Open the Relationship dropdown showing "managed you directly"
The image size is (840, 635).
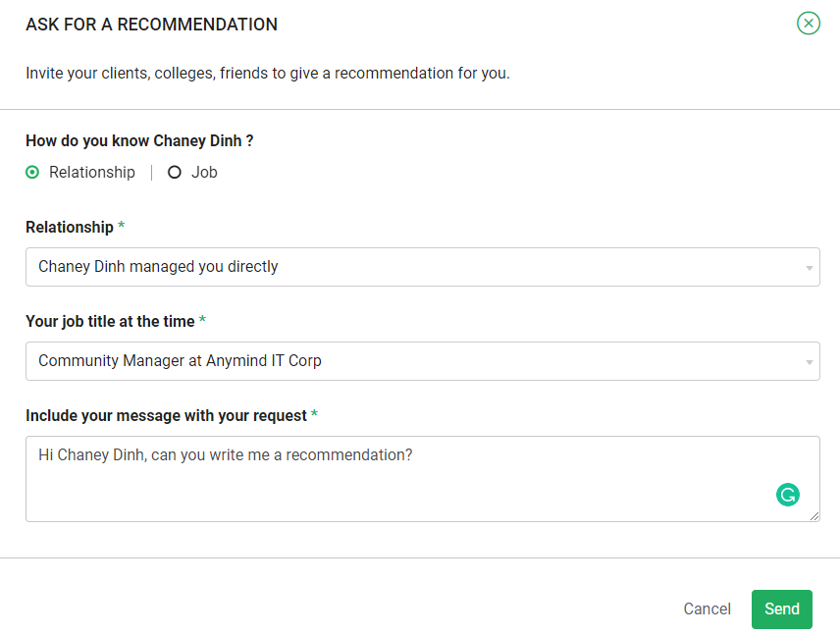422,267
